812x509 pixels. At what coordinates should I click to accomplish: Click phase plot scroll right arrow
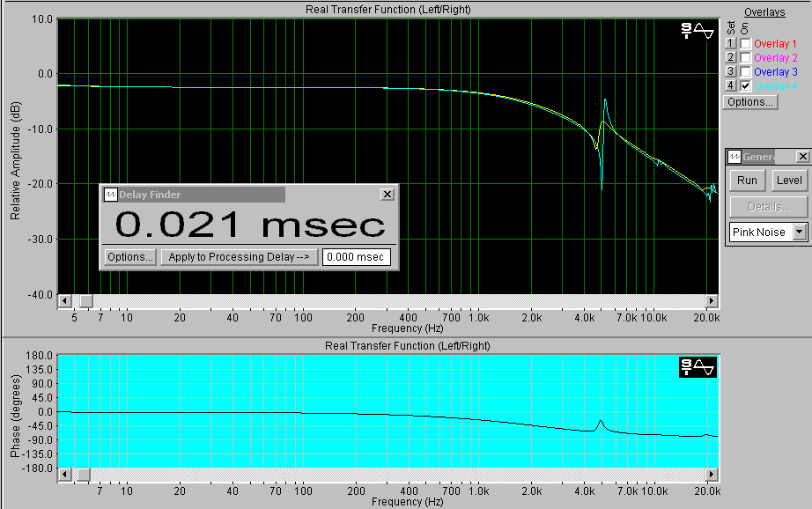coord(712,475)
